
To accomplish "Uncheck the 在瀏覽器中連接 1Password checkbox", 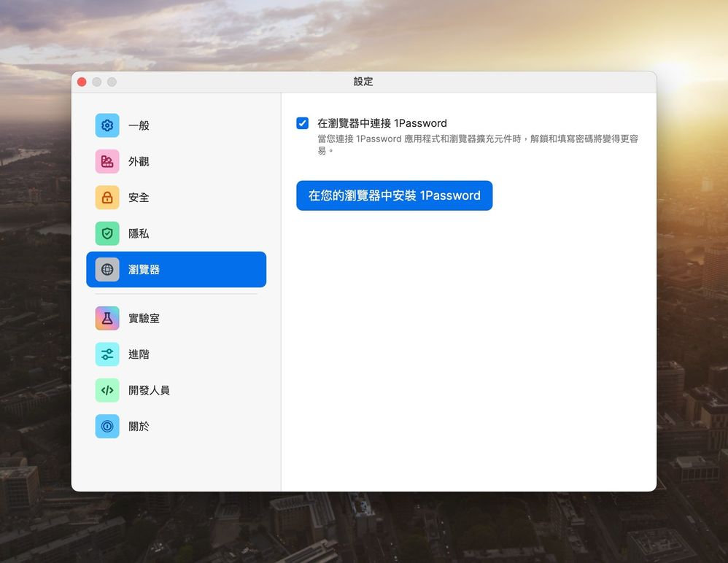I will click(x=303, y=123).
